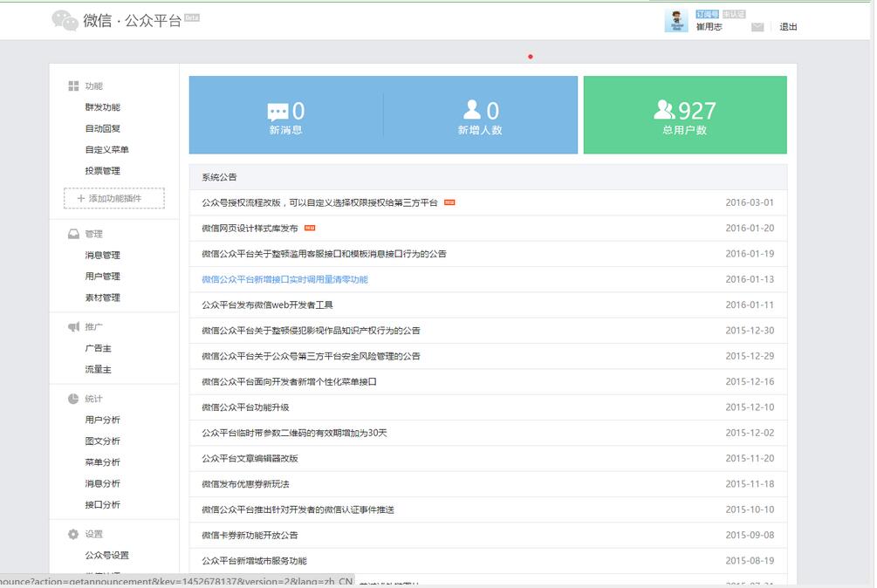Click 退出 to log out
877x588 pixels.
point(789,26)
